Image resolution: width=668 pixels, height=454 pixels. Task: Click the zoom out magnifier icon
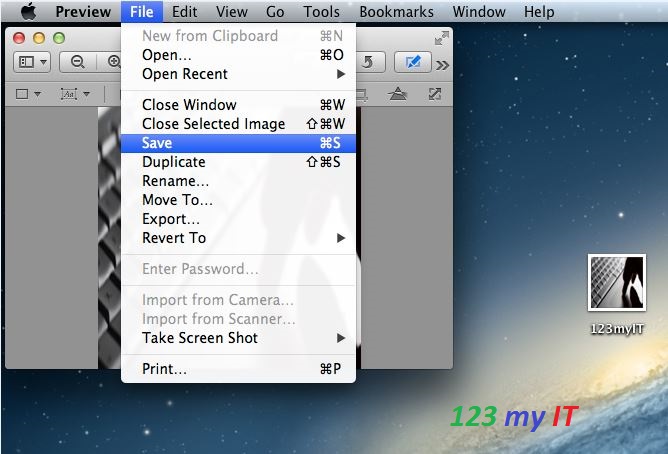point(77,62)
